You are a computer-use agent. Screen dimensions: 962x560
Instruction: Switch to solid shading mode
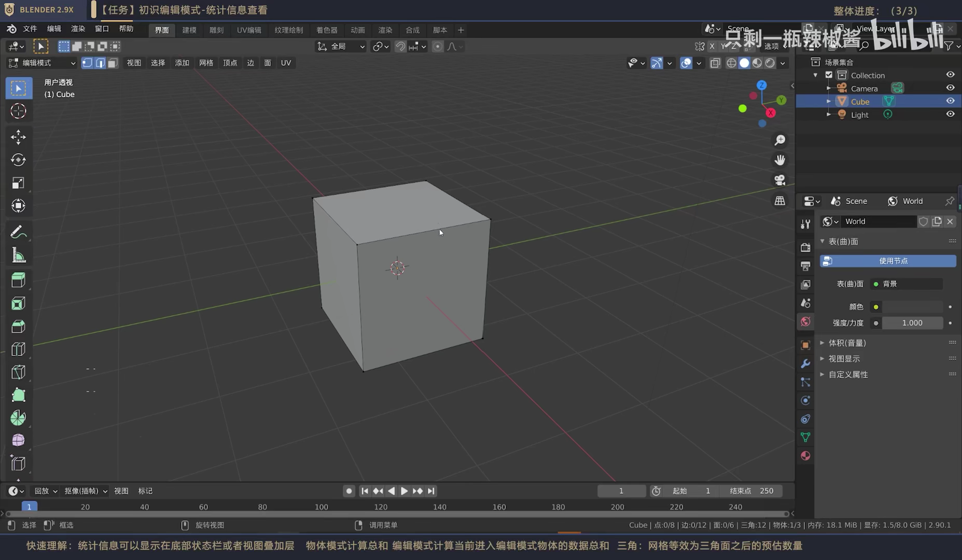tap(744, 63)
